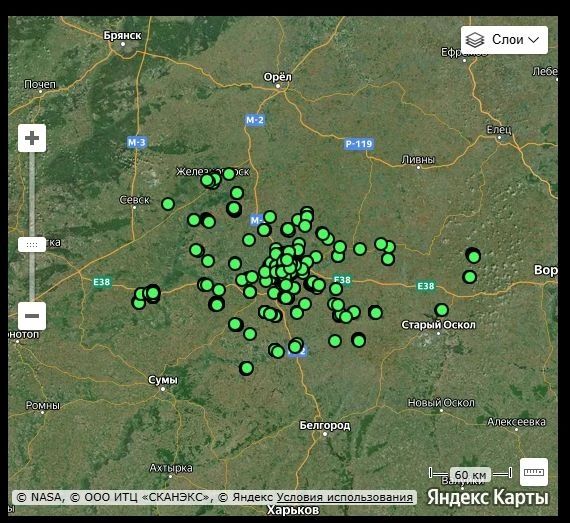Click the Алексеевка town label
The image size is (570, 523).
(516, 422)
